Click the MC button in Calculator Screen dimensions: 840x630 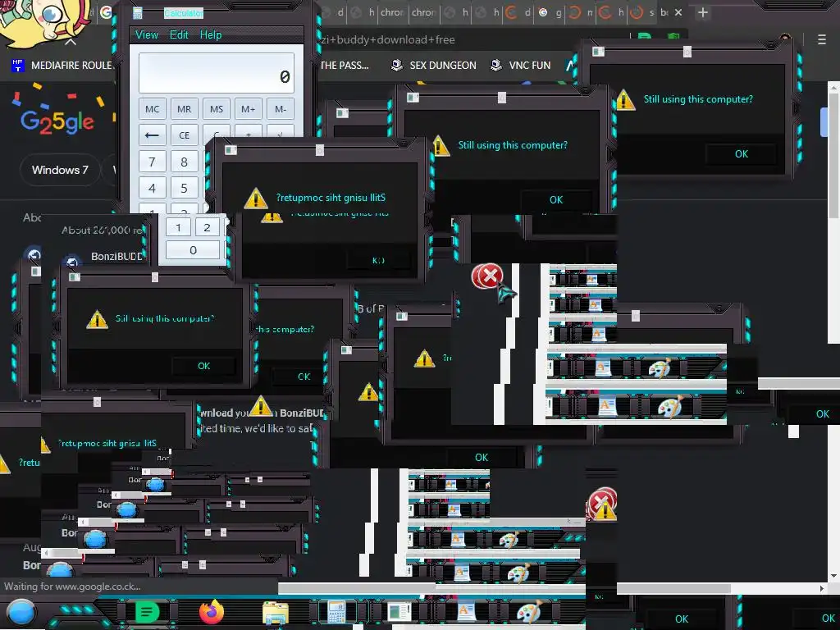152,109
